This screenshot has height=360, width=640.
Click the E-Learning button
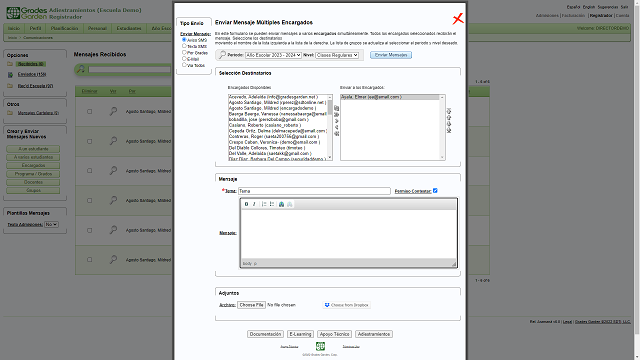pos(300,334)
